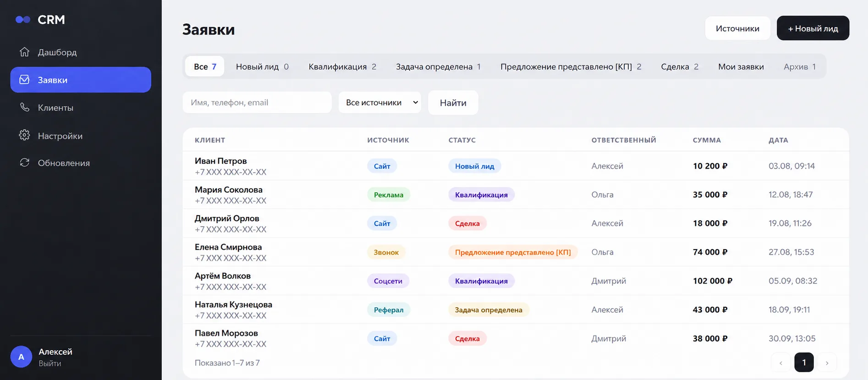Go to previous page with left arrow
This screenshot has height=380, width=868.
[781, 363]
